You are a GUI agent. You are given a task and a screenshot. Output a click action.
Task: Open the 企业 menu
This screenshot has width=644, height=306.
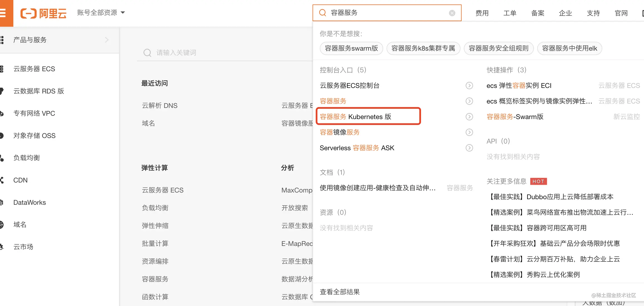(566, 13)
